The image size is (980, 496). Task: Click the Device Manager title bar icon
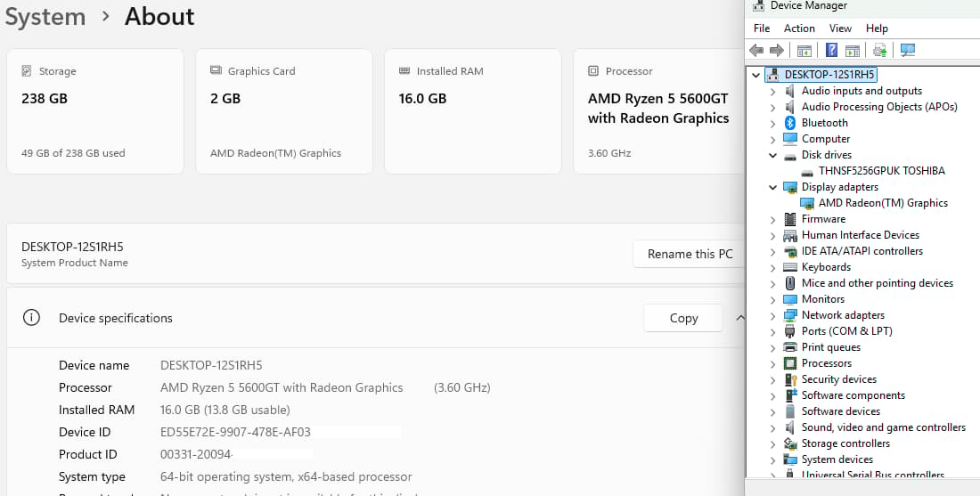pos(758,5)
